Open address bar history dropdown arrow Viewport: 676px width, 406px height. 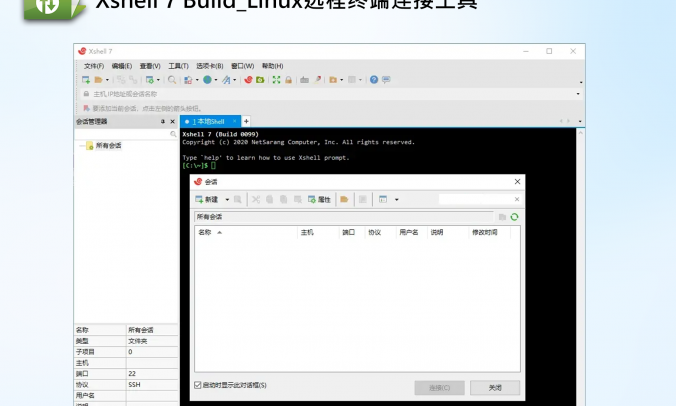click(x=578, y=94)
